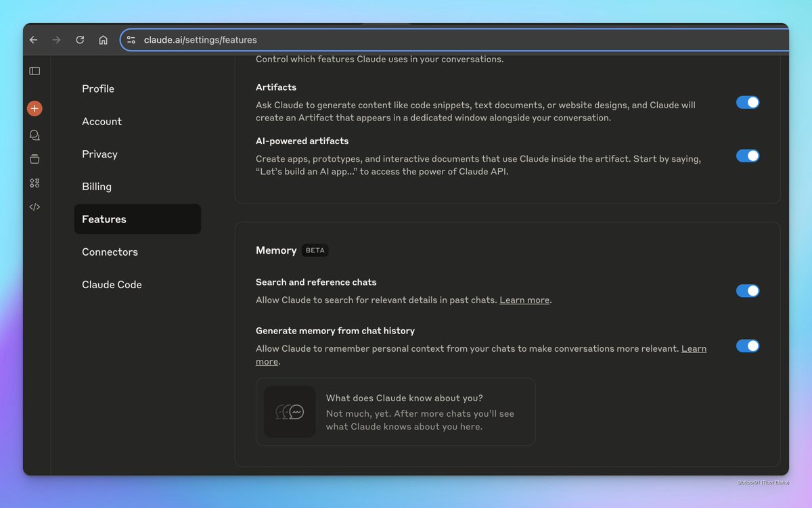Image resolution: width=812 pixels, height=508 pixels.
Task: Click the Search and reference chats heading
Action: [x=316, y=282]
